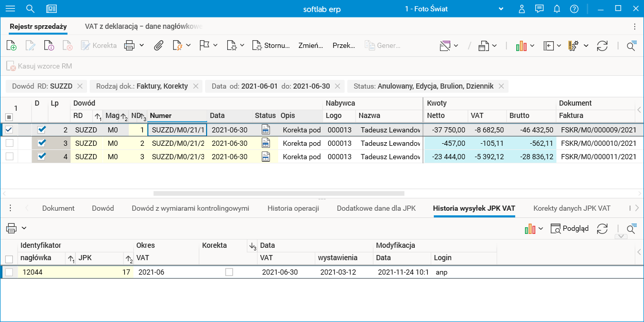644x322 pixels.
Task: Open the hamburger main menu
Action: pos(10,9)
